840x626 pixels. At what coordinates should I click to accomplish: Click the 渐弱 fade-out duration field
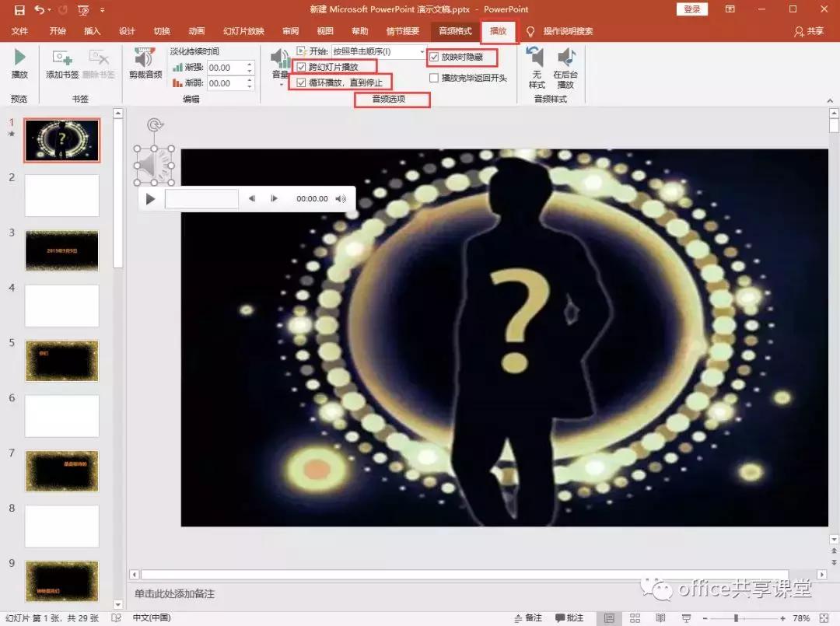(x=226, y=83)
